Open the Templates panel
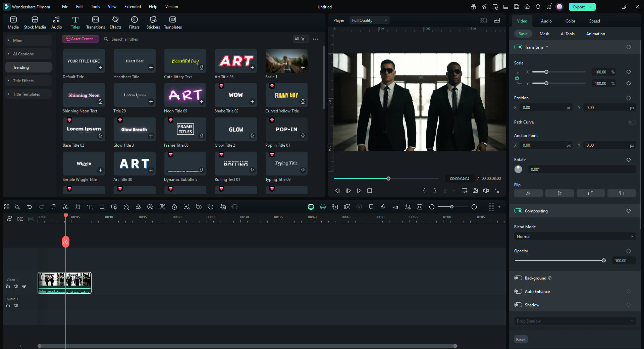The image size is (644, 349). point(173,23)
